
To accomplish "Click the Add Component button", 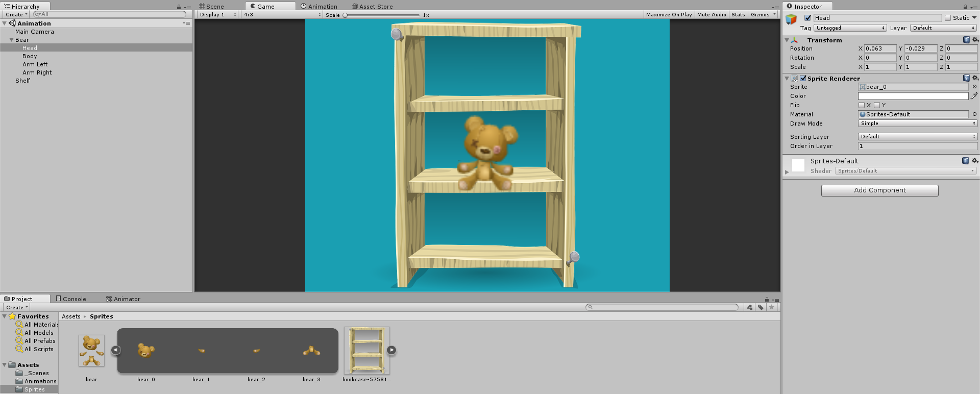I will [879, 190].
